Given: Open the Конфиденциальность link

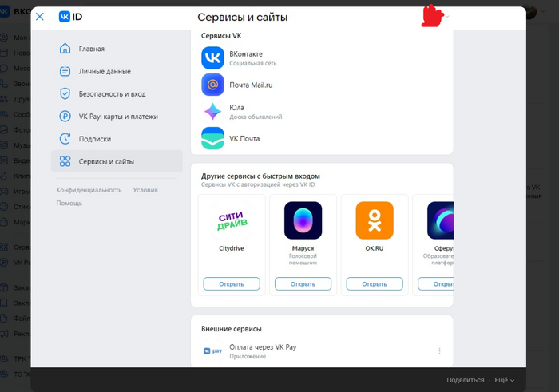Looking at the screenshot, I should pyautogui.click(x=89, y=190).
